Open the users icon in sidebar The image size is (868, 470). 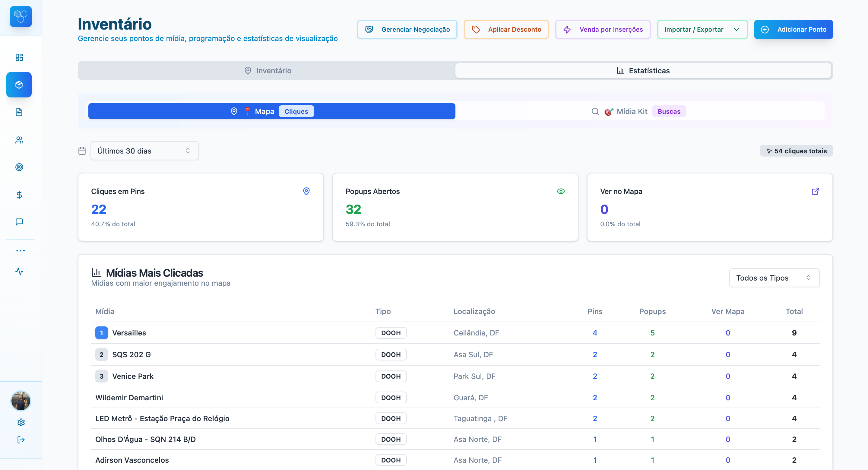(x=19, y=140)
